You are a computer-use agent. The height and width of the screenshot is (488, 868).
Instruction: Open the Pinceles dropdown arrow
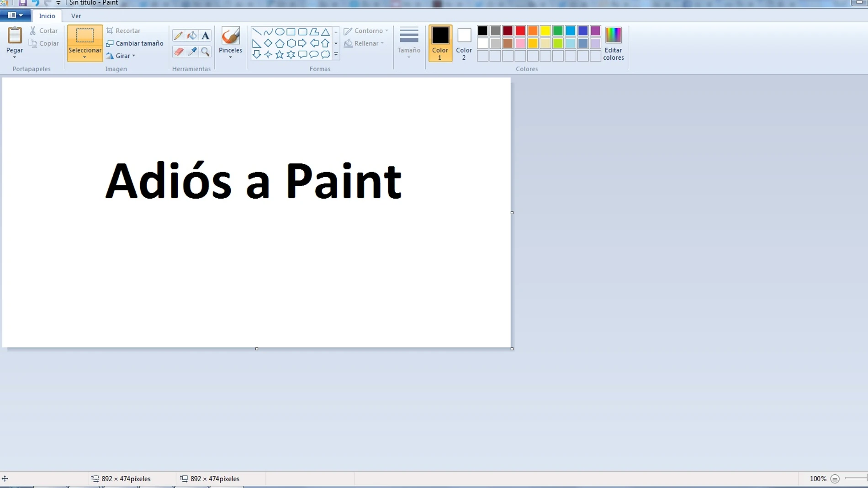pos(230,58)
